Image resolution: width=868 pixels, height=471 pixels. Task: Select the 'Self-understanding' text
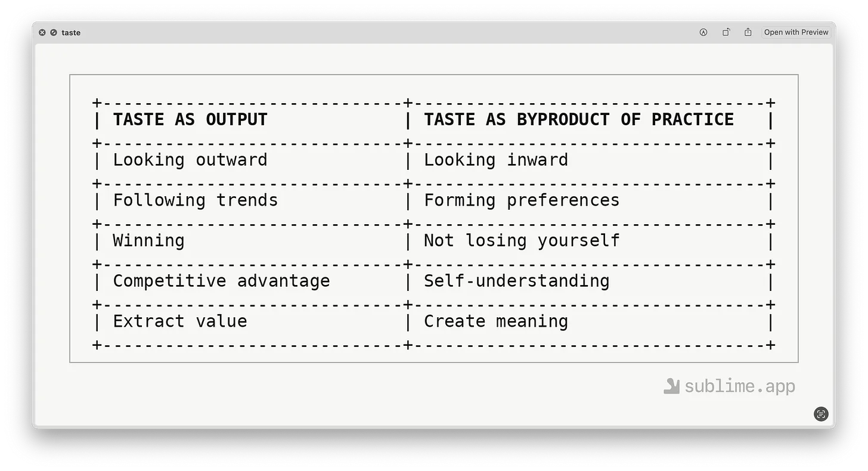click(x=516, y=281)
